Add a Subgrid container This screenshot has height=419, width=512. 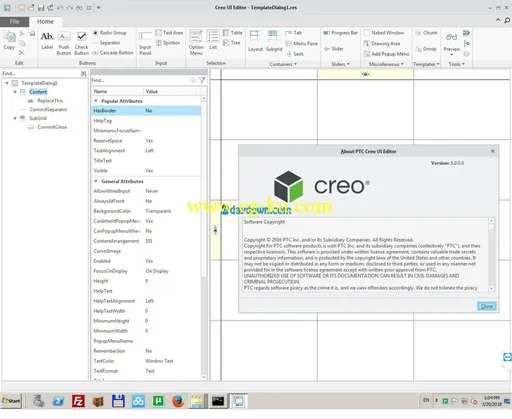pos(274,41)
